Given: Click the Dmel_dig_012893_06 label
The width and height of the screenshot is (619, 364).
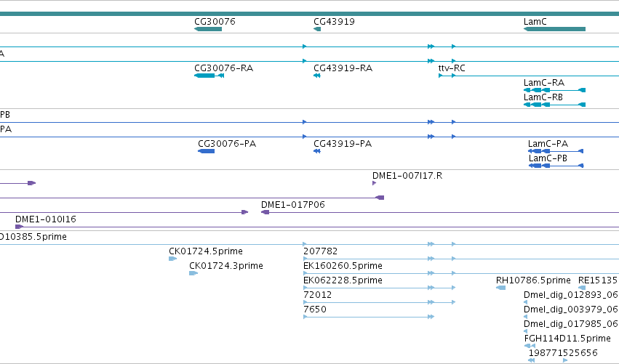Looking at the screenshot, I should [570, 295].
